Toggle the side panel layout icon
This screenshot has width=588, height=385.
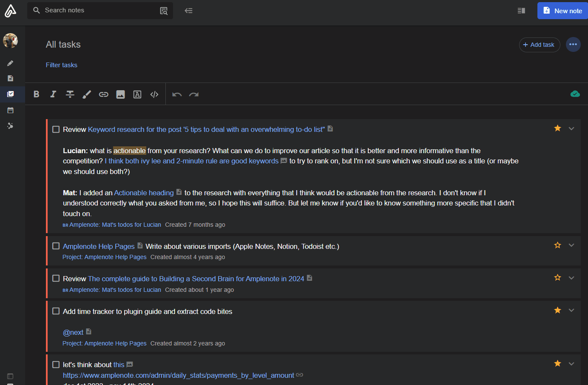tap(521, 11)
